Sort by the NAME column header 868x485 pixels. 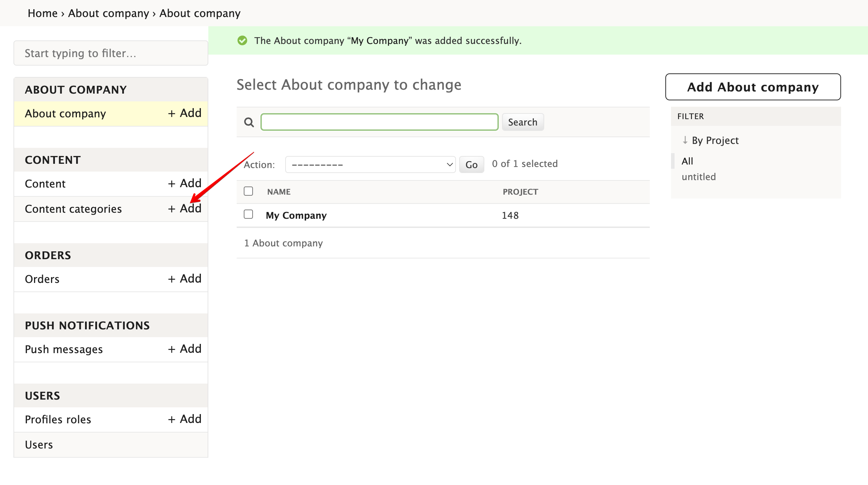[279, 192]
